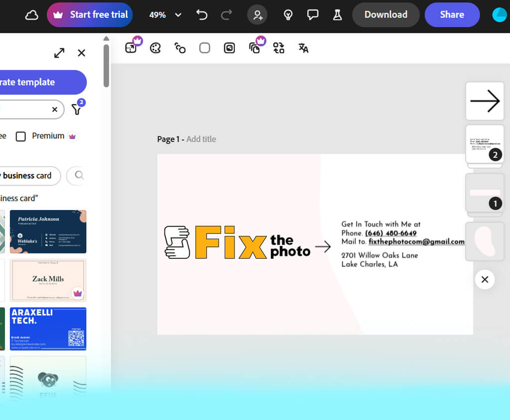Close the layers stack
The height and width of the screenshot is (420, 510).
point(485,279)
